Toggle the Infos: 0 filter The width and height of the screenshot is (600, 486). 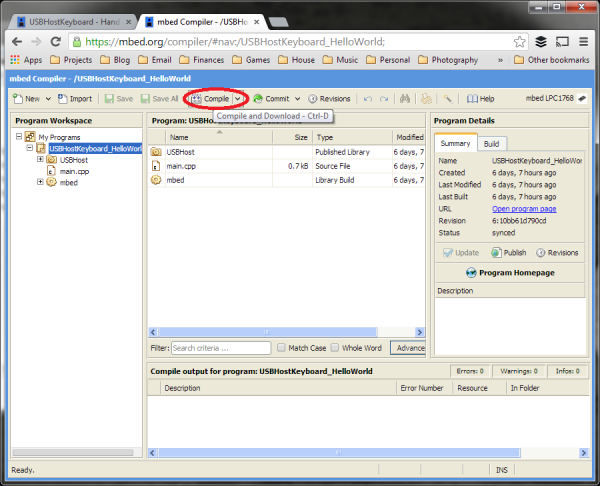click(x=567, y=371)
